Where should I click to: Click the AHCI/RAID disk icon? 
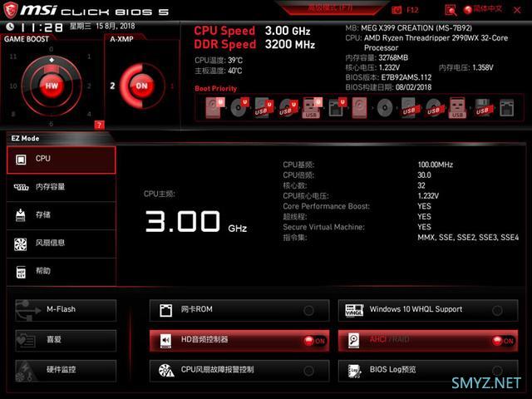tap(354, 341)
